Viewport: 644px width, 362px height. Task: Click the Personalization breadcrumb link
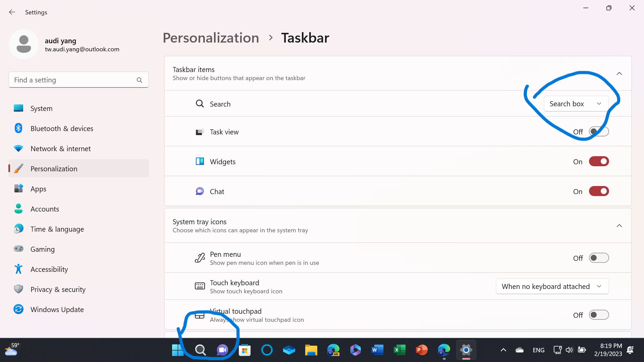(211, 38)
